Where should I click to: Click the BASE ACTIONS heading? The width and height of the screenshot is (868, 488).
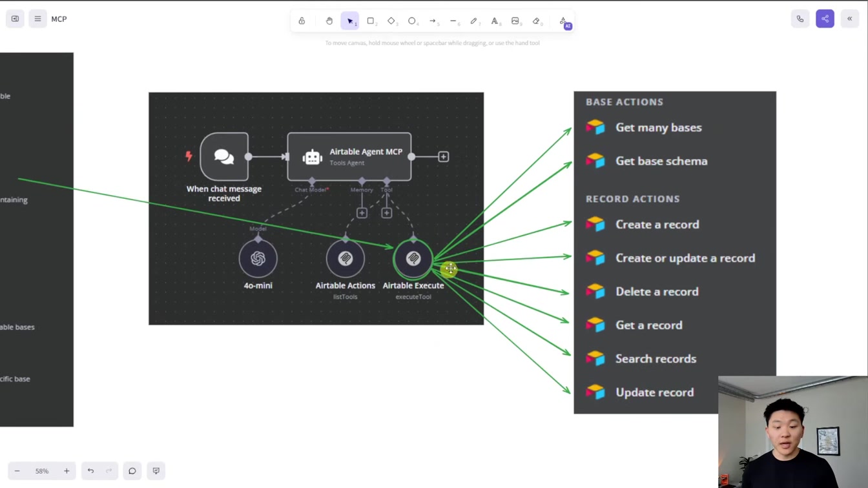[x=625, y=102]
